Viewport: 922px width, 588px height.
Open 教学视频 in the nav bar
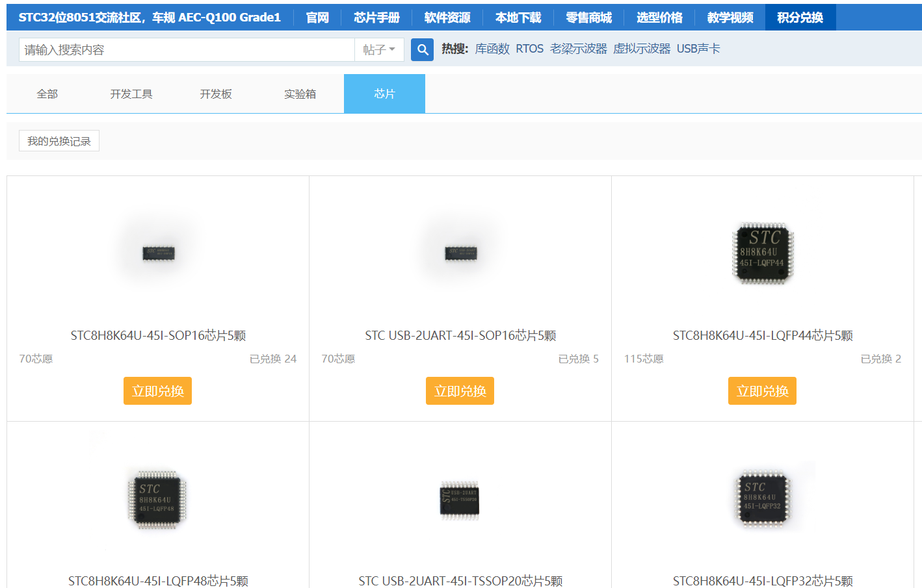[x=730, y=18]
